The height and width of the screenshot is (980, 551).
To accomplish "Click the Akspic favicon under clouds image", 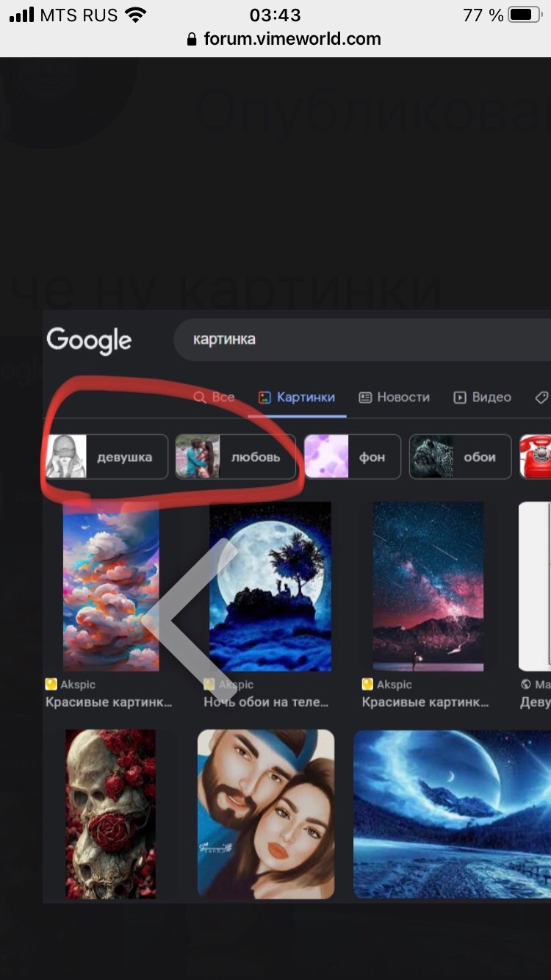I will coord(51,684).
